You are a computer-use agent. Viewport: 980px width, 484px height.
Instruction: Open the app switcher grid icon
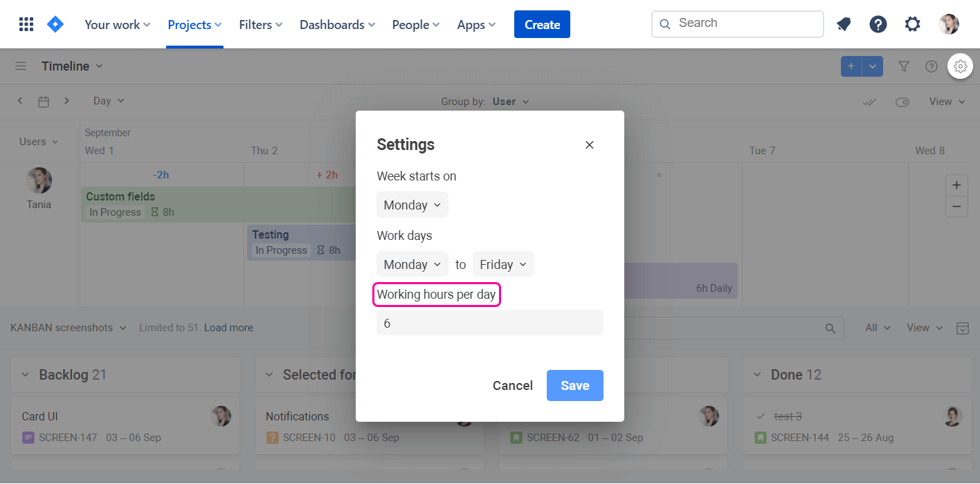click(x=26, y=25)
